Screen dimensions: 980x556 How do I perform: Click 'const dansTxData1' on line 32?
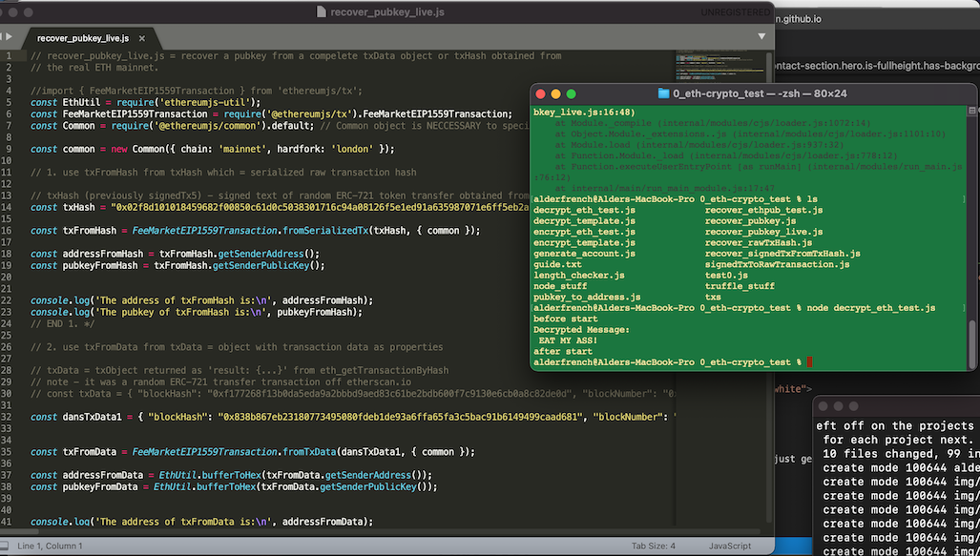click(76, 417)
